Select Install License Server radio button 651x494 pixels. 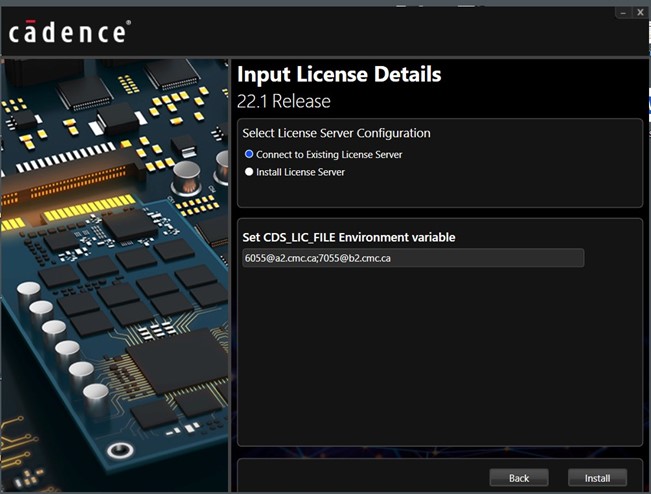coord(249,172)
